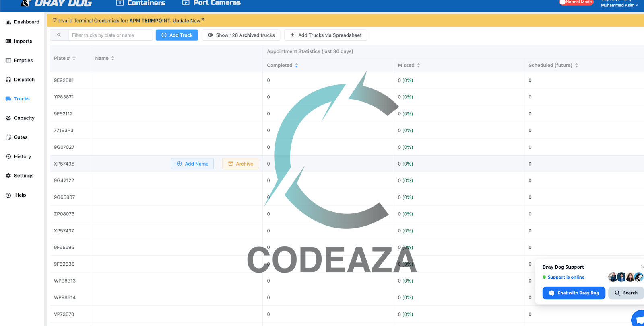Sort by Scheduled (future) column
The height and width of the screenshot is (326, 644).
point(553,65)
